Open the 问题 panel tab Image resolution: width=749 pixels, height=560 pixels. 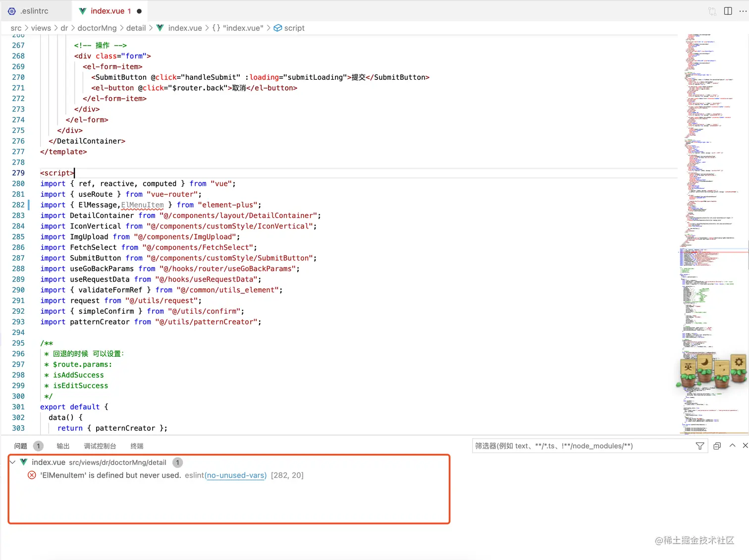[x=21, y=446]
